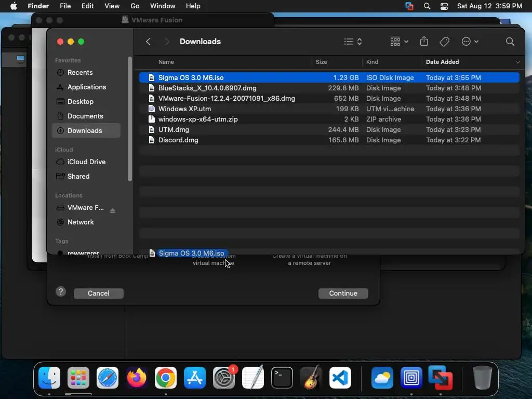
Task: Open Finder from the Dock
Action: 49,378
